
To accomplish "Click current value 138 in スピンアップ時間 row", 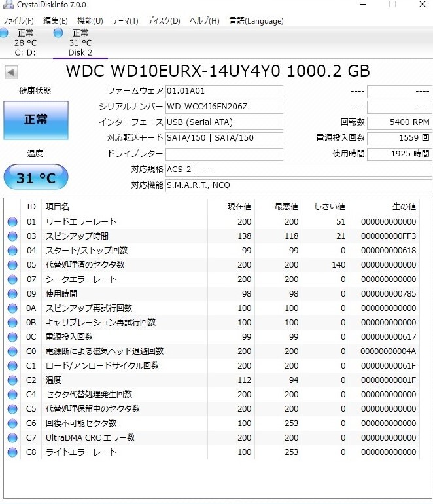I will pos(245,236).
